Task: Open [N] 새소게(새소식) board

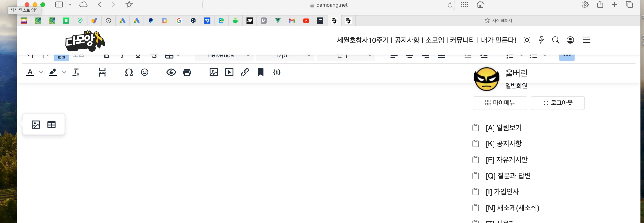Action: [x=512, y=208]
